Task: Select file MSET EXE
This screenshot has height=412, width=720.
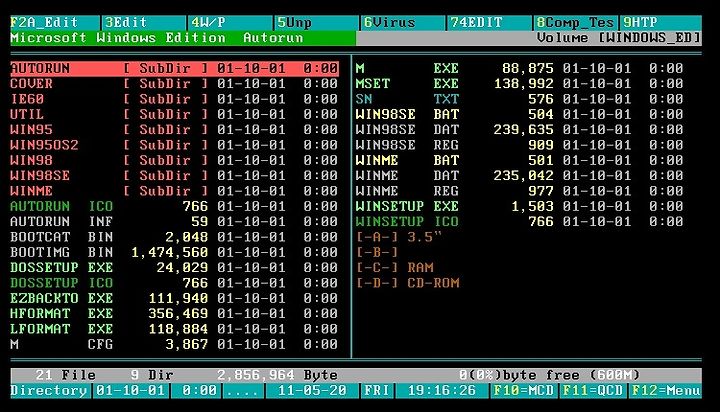Action: coord(519,84)
